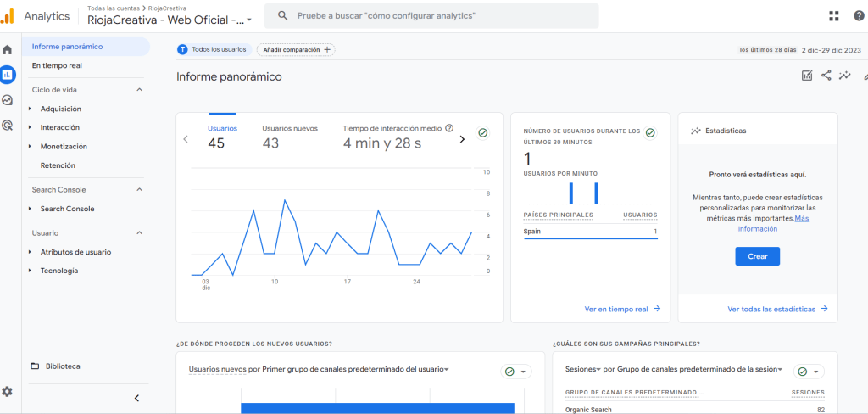The image size is (868, 414).
Task: Click Todas las cuentas breadcrumb
Action: pos(114,8)
